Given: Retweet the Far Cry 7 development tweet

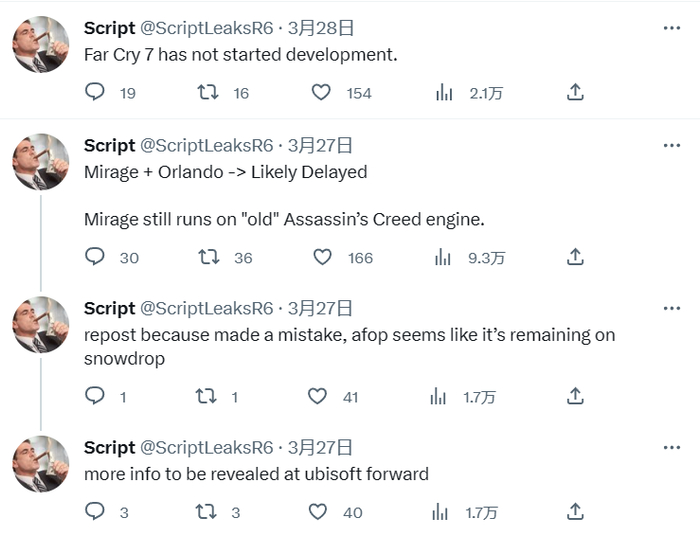Looking at the screenshot, I should click(x=209, y=92).
